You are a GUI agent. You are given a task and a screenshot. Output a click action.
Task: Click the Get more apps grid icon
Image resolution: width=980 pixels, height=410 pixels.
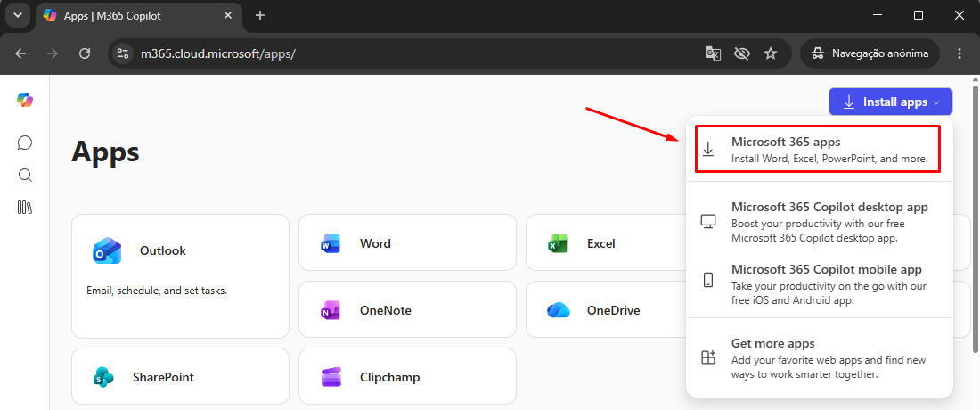click(708, 357)
